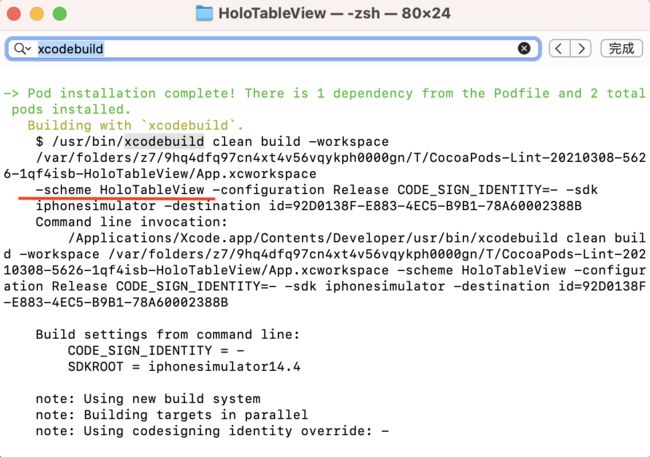The width and height of the screenshot is (650, 457).
Task: Click the line 'SDKROOT = iphonesimulator14.4'
Action: 184,367
